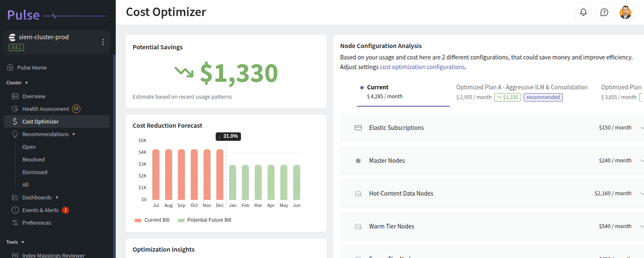Expand the Master Nodes cost details

(x=641, y=160)
